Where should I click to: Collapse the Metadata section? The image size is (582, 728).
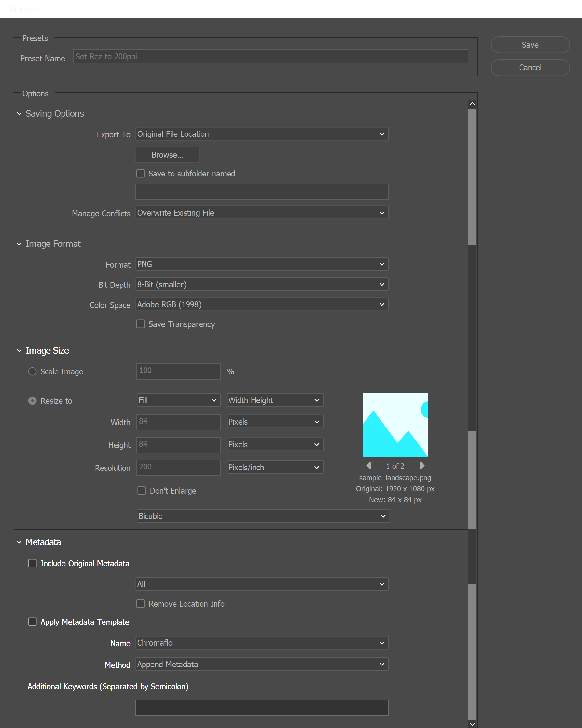[19, 542]
